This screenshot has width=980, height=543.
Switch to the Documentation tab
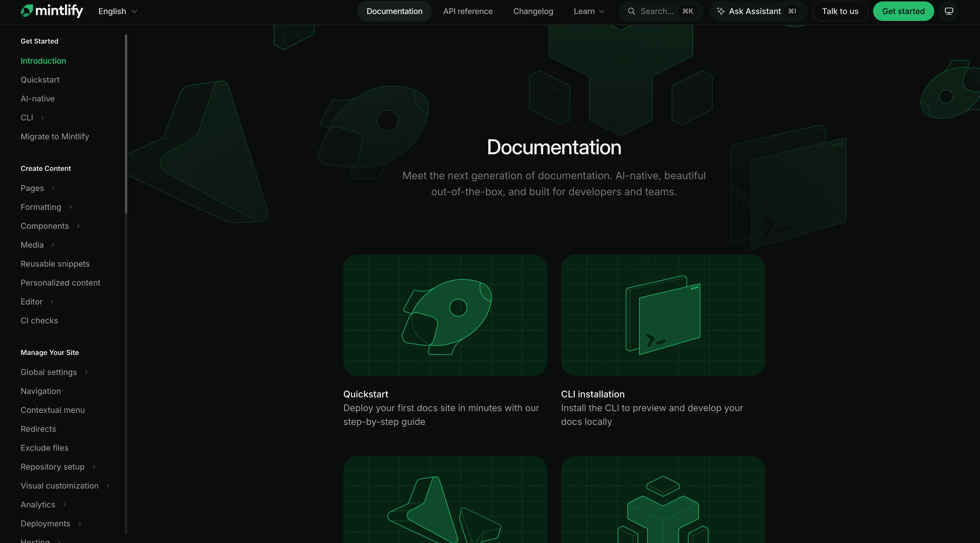tap(394, 11)
